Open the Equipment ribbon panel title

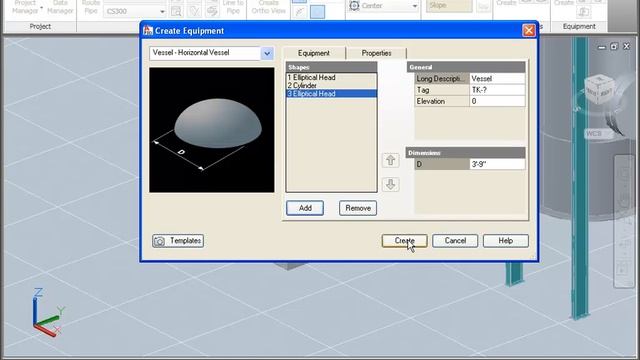[579, 27]
